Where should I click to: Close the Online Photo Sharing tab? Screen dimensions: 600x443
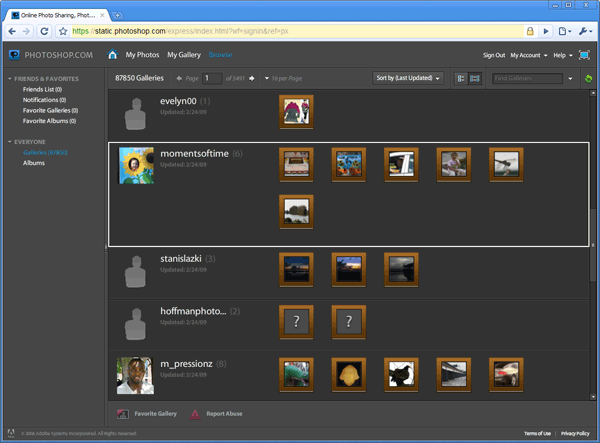click(102, 15)
